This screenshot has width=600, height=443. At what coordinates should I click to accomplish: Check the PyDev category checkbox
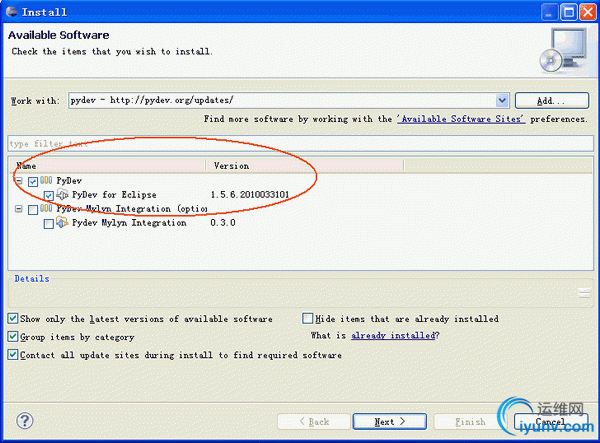(x=33, y=181)
